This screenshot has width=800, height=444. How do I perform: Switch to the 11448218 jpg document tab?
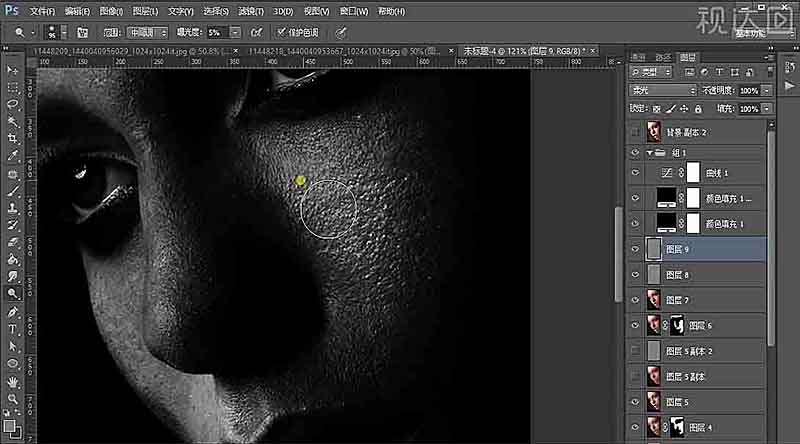344,51
